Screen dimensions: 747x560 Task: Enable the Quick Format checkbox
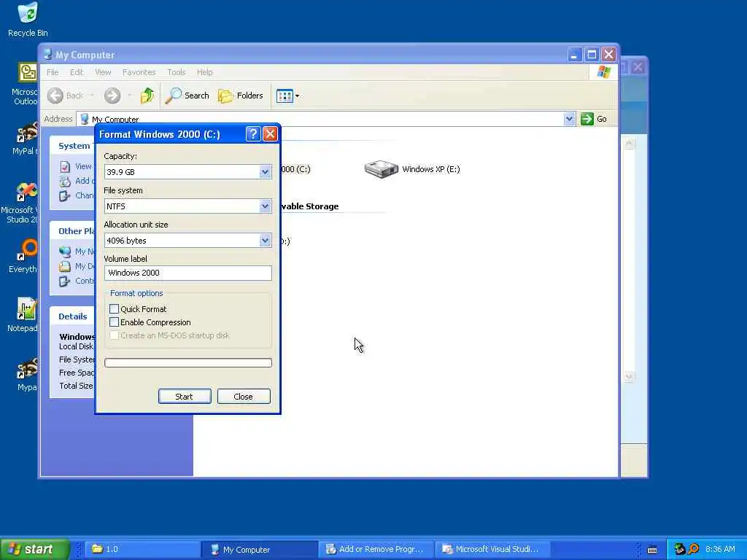point(114,309)
